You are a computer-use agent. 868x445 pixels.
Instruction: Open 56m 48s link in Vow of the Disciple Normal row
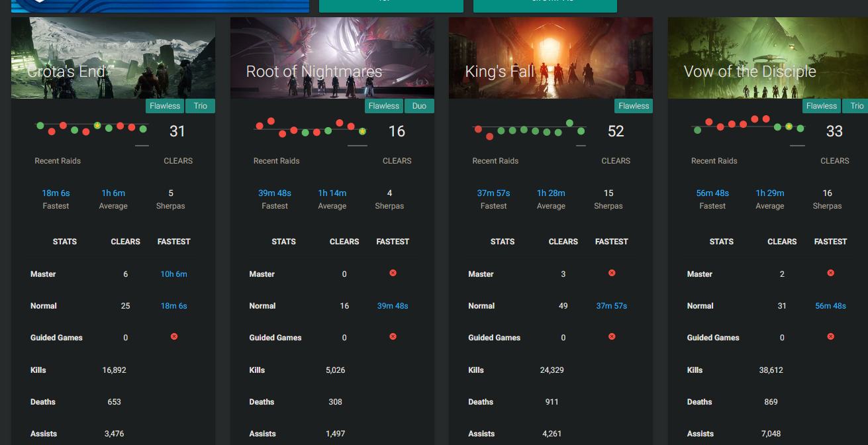click(830, 306)
